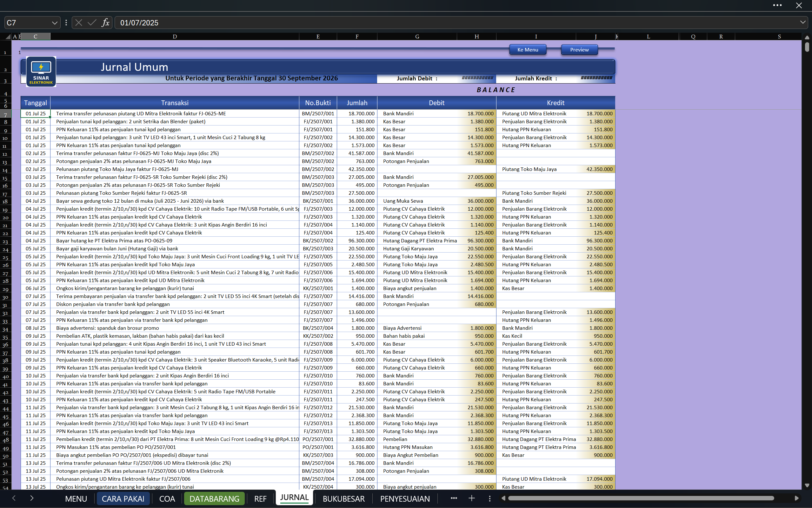This screenshot has height=508, width=812.
Task: Open the BUKUBESAR sheet tab
Action: 343,498
